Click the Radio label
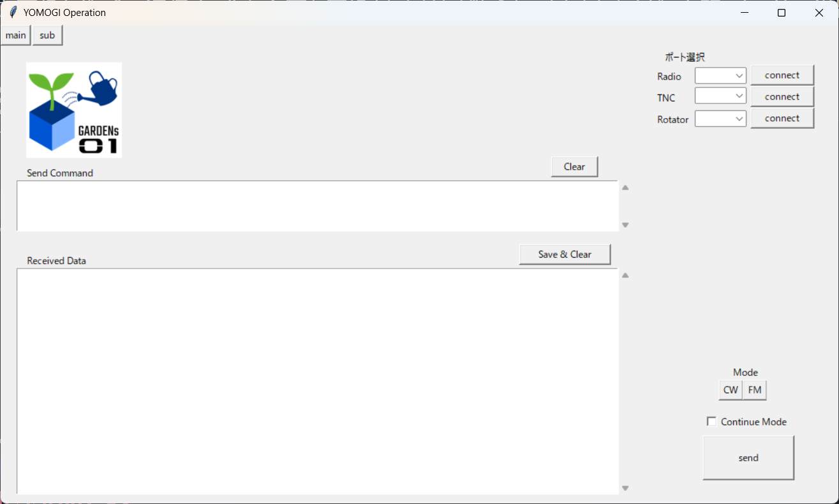839x504 pixels. coord(669,77)
